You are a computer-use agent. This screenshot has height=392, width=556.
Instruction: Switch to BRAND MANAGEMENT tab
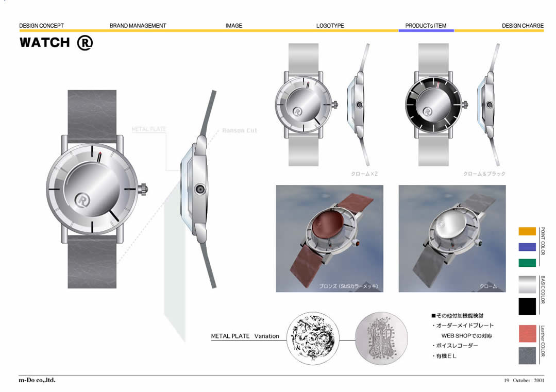(x=138, y=25)
